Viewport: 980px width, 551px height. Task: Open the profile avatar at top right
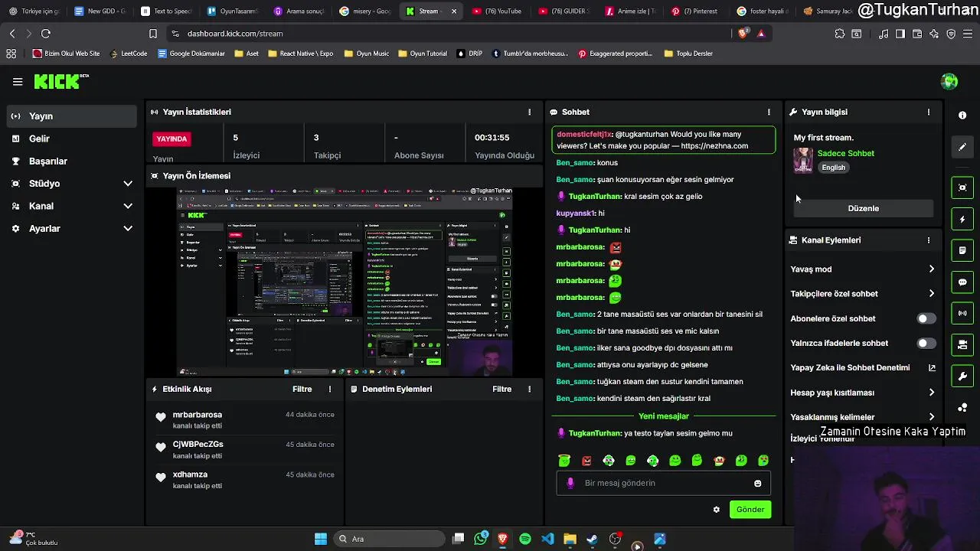949,82
